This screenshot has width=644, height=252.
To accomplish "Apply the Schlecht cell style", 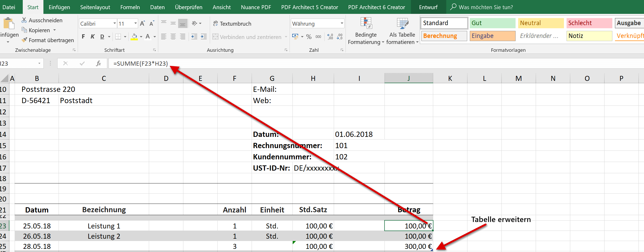I will point(589,23).
